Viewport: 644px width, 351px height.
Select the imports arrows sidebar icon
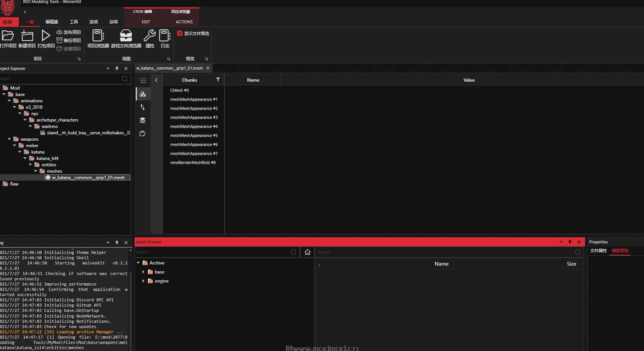tap(142, 107)
